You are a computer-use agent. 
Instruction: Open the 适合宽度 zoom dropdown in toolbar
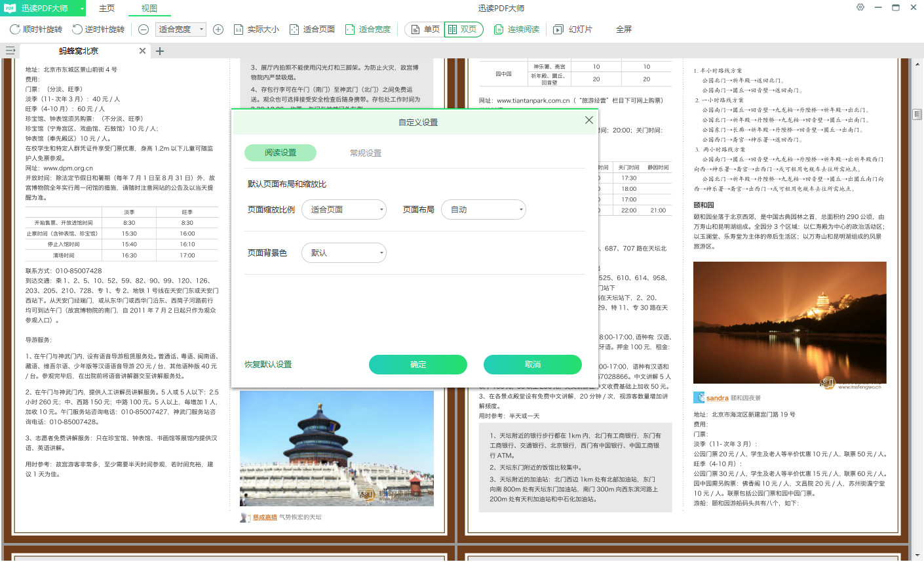tap(181, 30)
